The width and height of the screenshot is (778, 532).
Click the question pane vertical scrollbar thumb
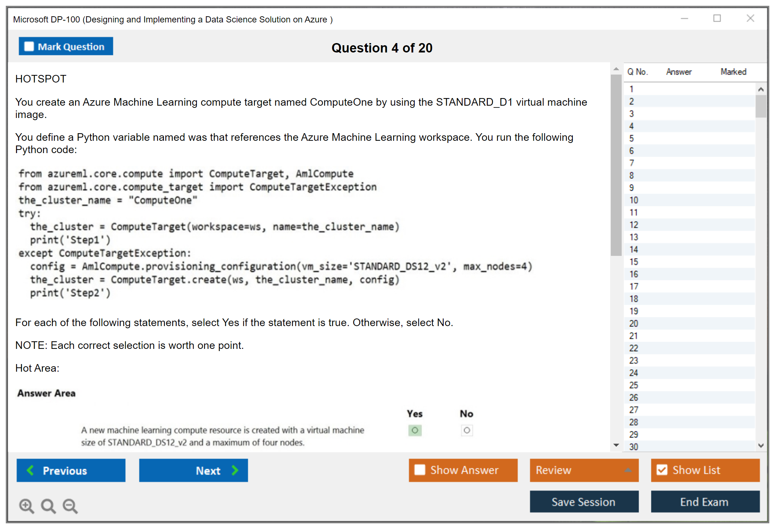[x=616, y=165]
